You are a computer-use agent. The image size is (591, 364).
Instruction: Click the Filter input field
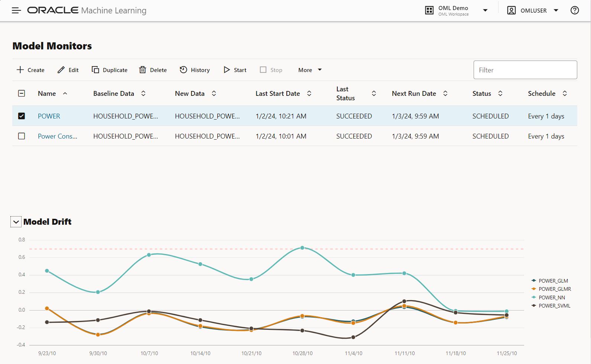[x=525, y=70]
